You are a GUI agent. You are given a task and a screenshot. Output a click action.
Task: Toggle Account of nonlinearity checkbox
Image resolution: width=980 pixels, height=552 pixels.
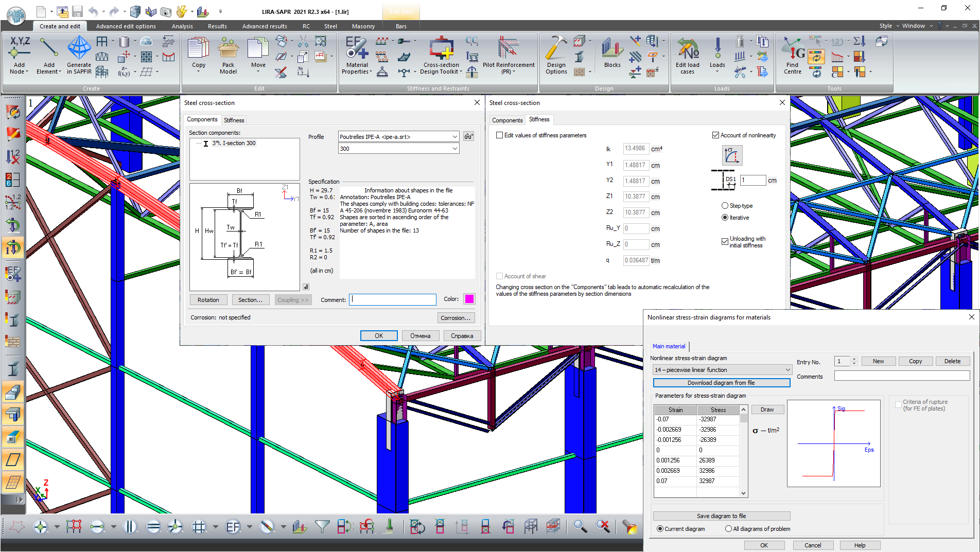[715, 135]
